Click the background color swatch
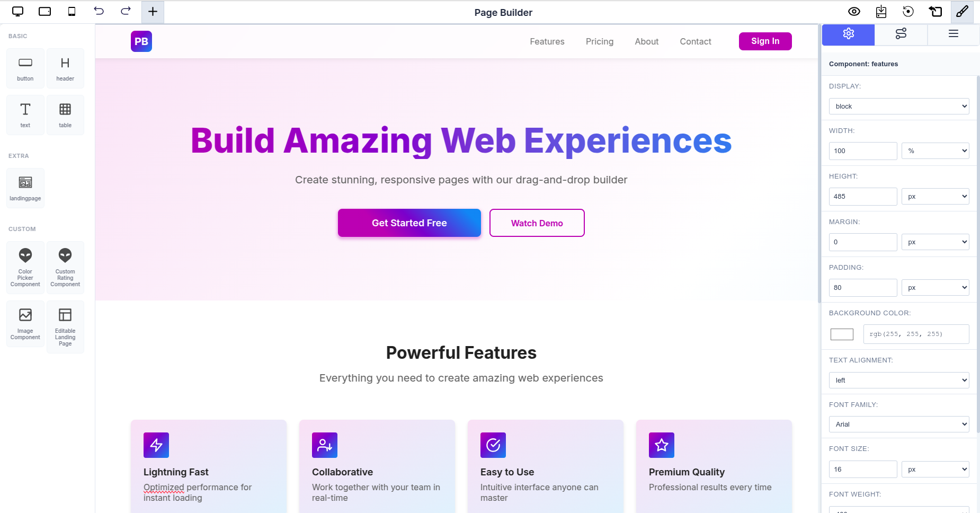The height and width of the screenshot is (513, 980). [x=841, y=334]
